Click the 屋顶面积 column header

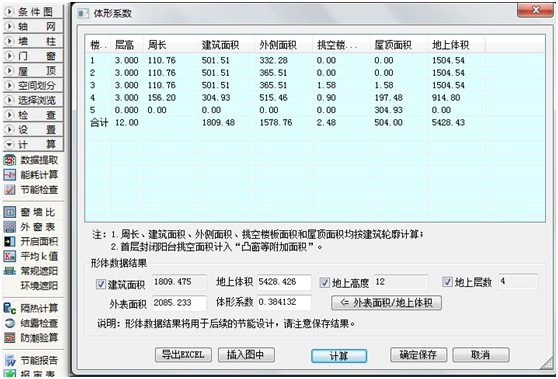click(x=399, y=45)
